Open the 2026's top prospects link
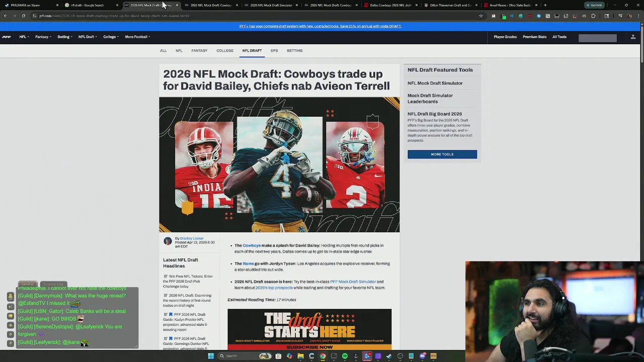 tap(274, 288)
